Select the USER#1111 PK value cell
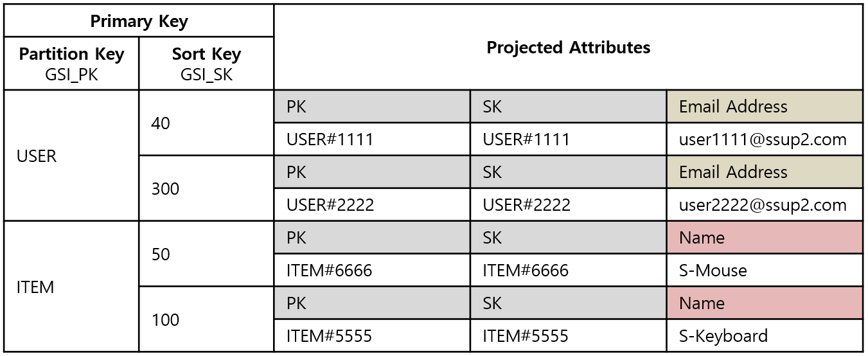The width and height of the screenshot is (868, 356). click(x=372, y=139)
